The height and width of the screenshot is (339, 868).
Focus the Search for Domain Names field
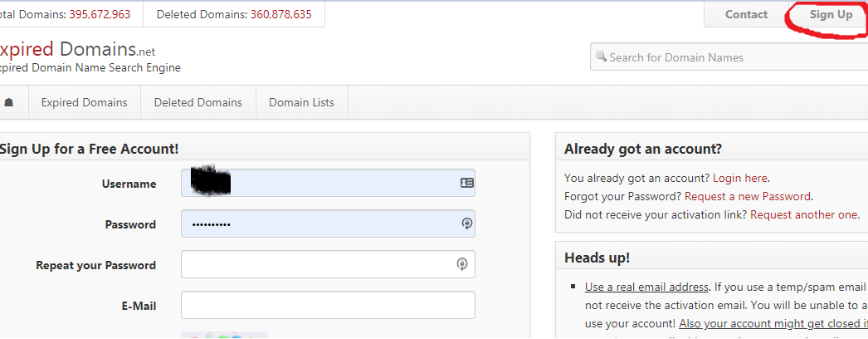[x=729, y=57]
